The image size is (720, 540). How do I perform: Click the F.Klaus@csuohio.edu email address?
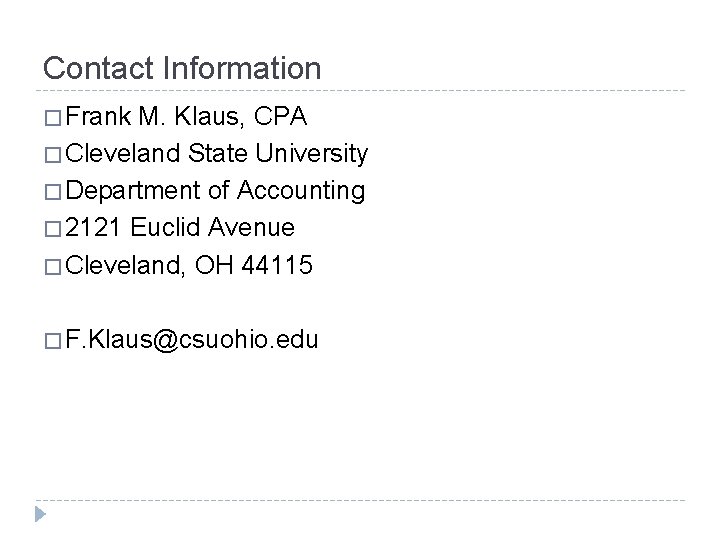191,340
